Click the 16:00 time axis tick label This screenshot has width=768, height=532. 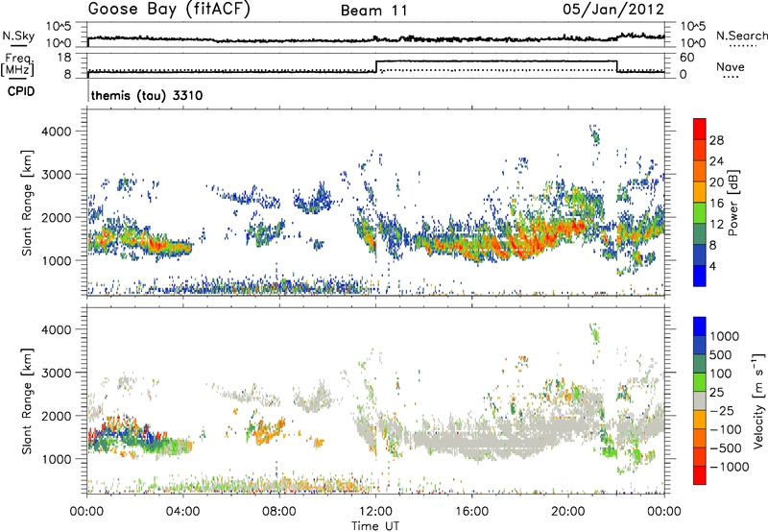[x=471, y=512]
